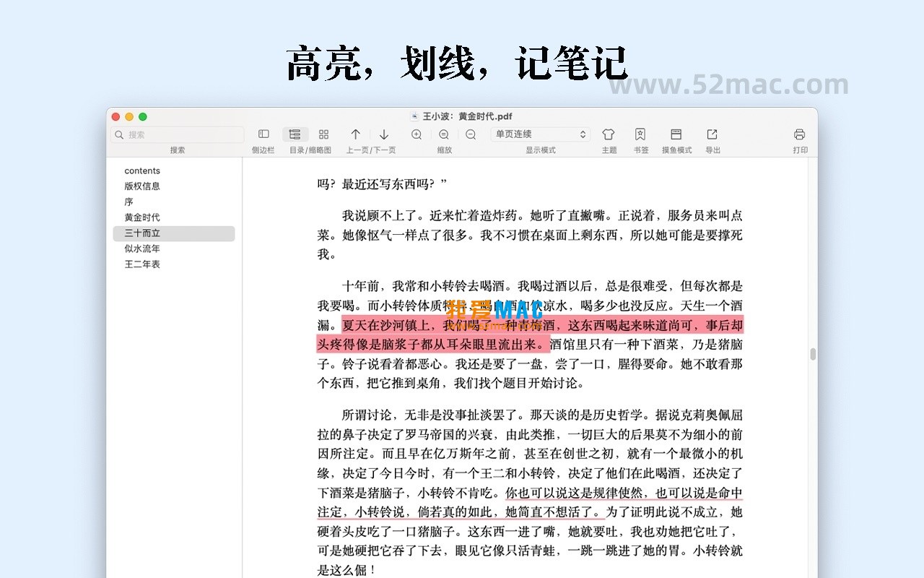Screen dimensions: 924x578
Task: Click the paragraph beginning 我说顾不上了
Action: coord(530,235)
